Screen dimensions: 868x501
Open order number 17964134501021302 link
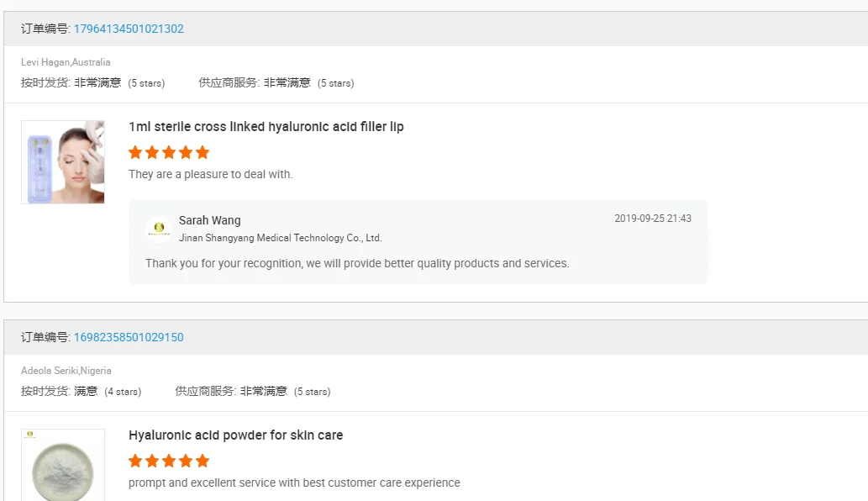pos(129,29)
